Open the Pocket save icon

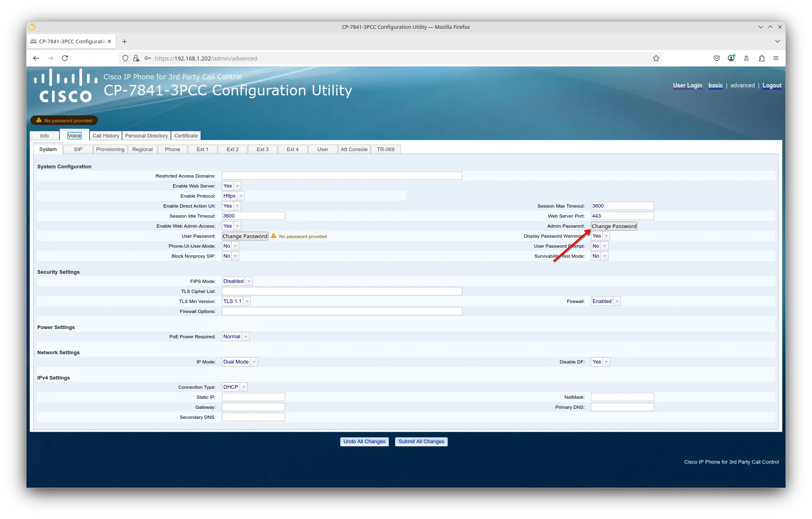tap(717, 58)
